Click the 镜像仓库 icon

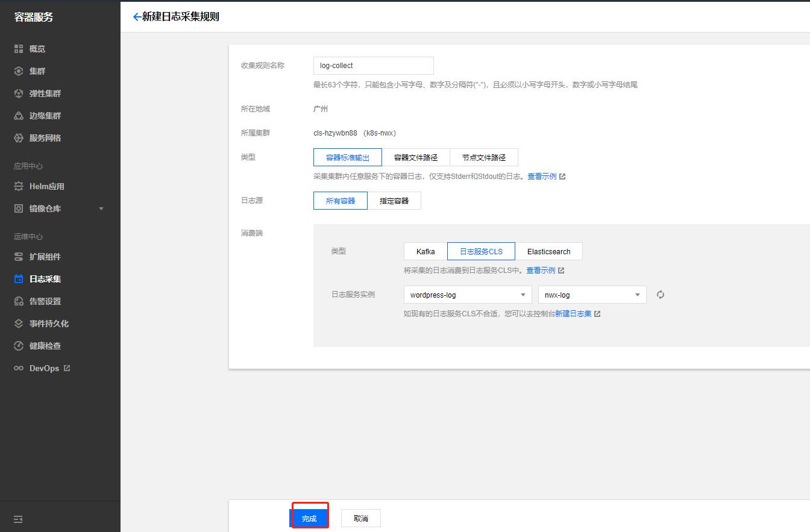click(18, 208)
